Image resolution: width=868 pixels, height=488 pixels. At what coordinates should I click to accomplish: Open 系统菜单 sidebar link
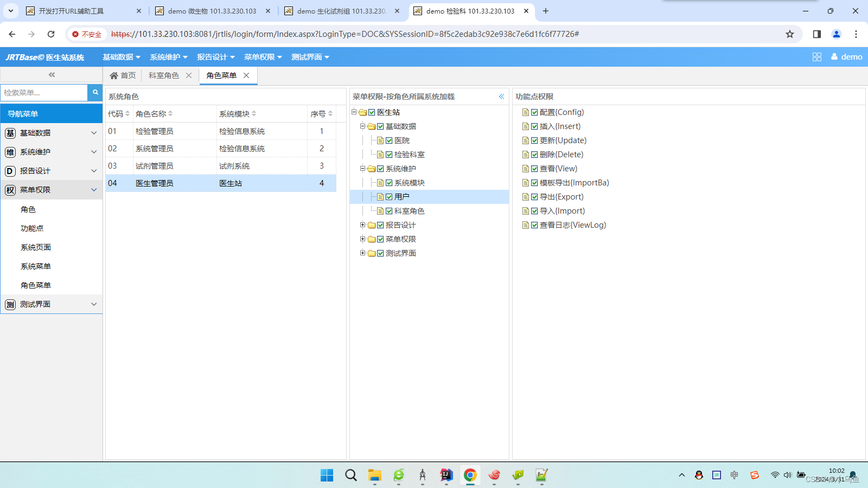36,266
